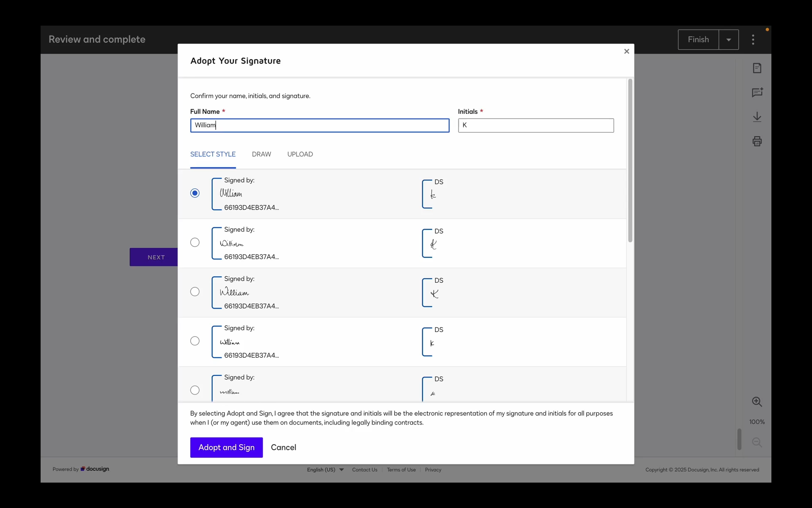Expand the Finish button dropdown arrow
The width and height of the screenshot is (812, 508).
pos(729,40)
